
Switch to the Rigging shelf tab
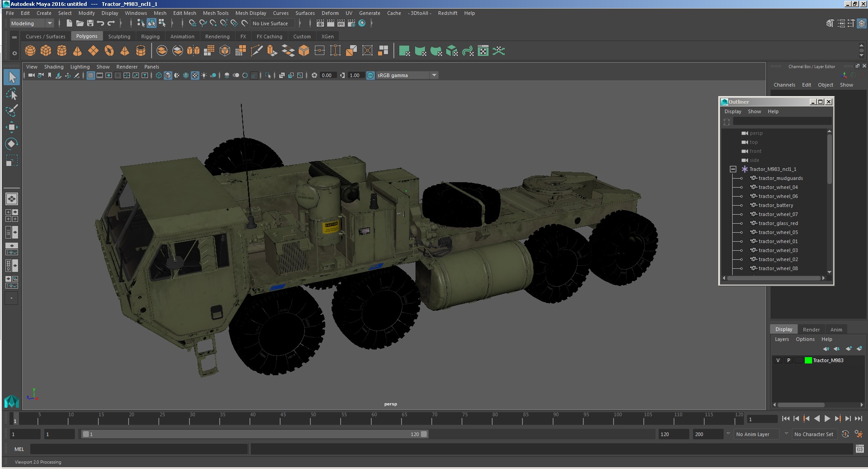coord(150,37)
